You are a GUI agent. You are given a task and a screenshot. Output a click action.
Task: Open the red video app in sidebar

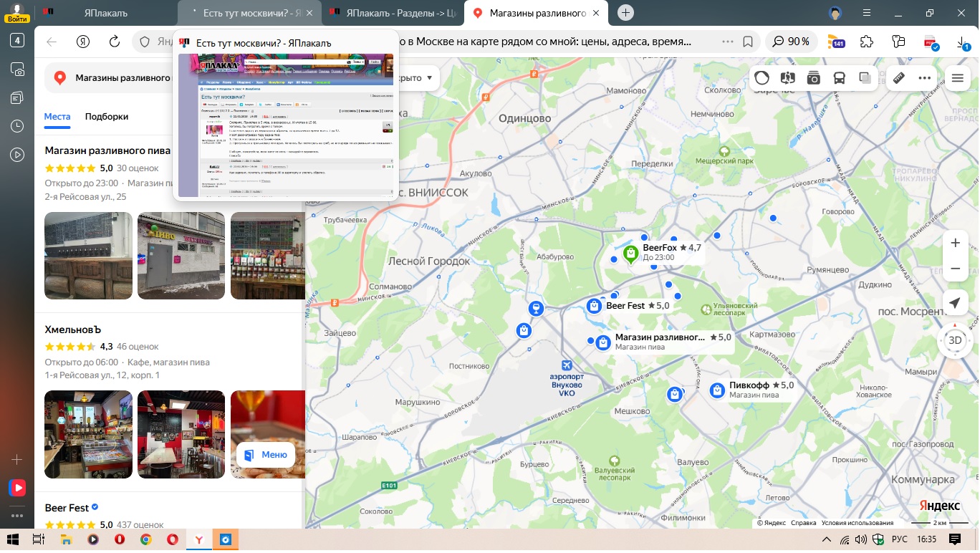(x=17, y=488)
